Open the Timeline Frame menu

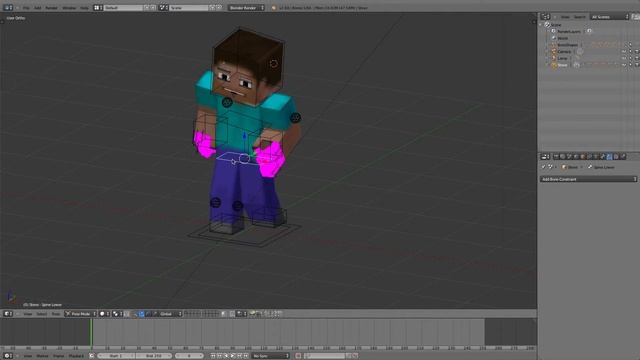[x=58, y=356]
